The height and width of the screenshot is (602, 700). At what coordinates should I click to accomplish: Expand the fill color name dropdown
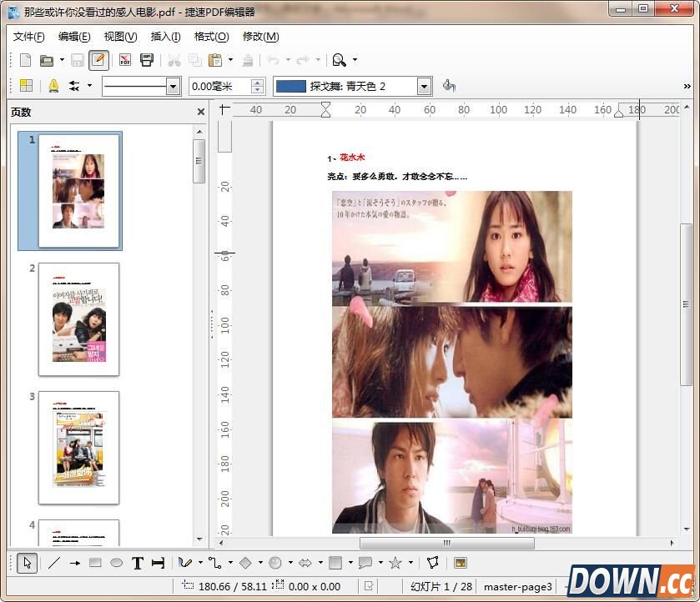point(424,86)
